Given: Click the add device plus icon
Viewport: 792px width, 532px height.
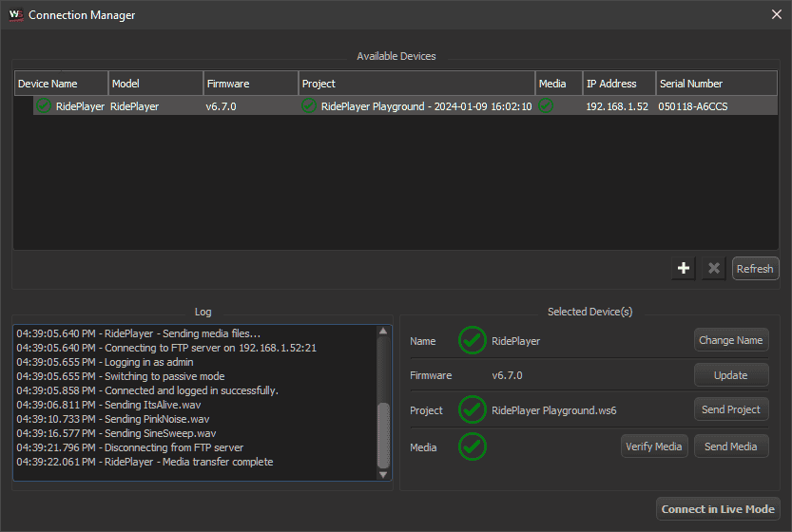Looking at the screenshot, I should (684, 269).
